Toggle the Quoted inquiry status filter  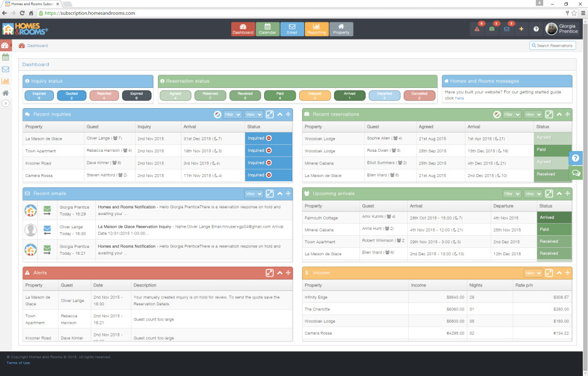click(x=71, y=95)
